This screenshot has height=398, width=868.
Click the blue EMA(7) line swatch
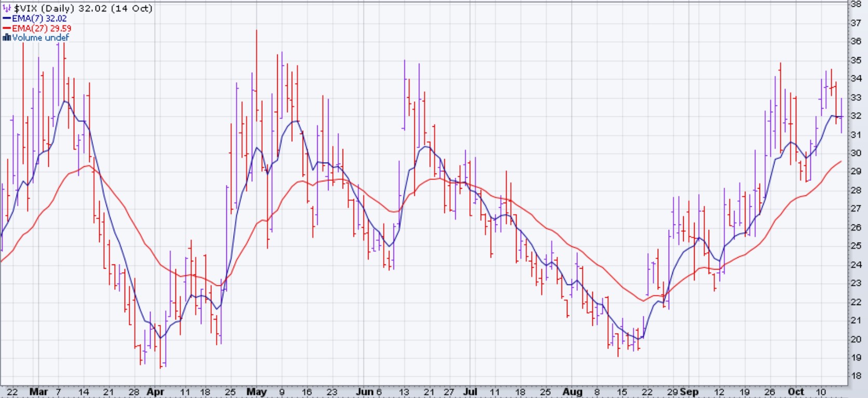coord(7,18)
